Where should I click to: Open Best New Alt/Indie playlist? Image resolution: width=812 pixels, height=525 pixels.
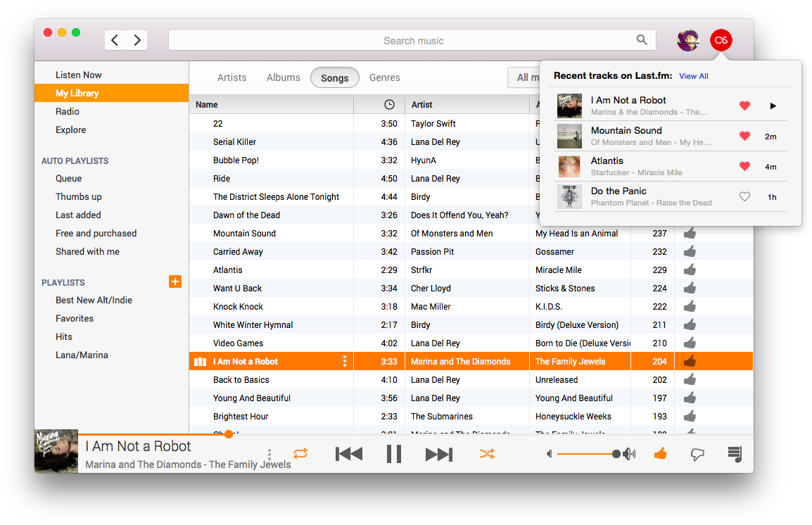[111, 301]
